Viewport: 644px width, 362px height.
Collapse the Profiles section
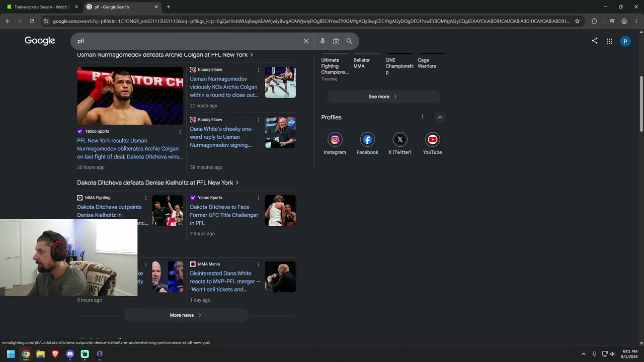(x=440, y=117)
